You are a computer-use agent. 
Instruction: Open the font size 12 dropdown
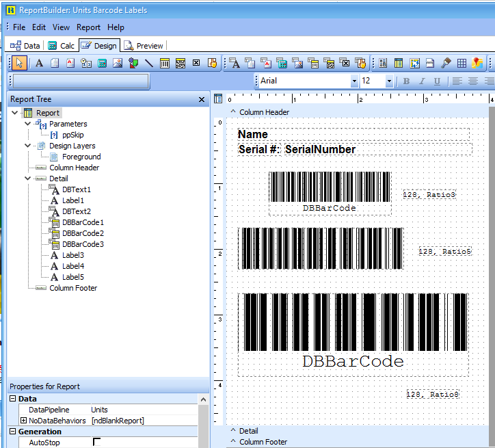pyautogui.click(x=389, y=81)
